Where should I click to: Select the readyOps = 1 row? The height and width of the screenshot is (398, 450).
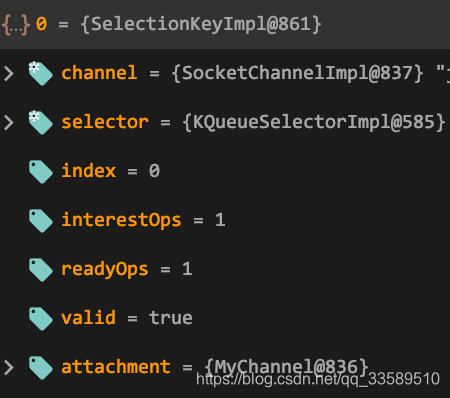(225, 269)
